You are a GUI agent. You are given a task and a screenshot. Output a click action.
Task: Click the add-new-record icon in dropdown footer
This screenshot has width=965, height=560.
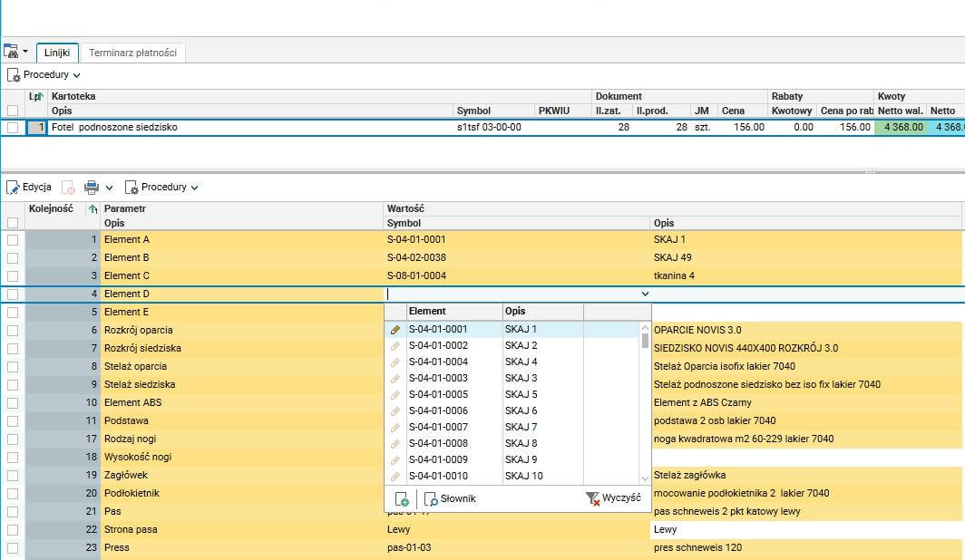tap(402, 498)
